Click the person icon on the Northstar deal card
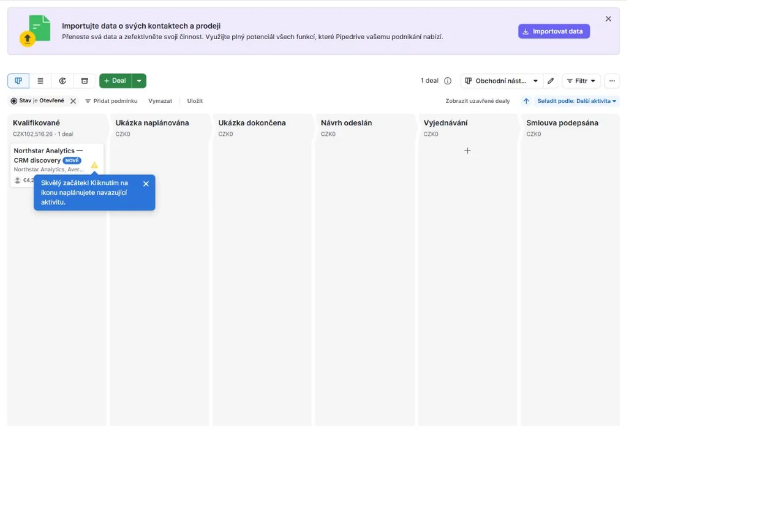This screenshot has width=784, height=532. (18, 181)
